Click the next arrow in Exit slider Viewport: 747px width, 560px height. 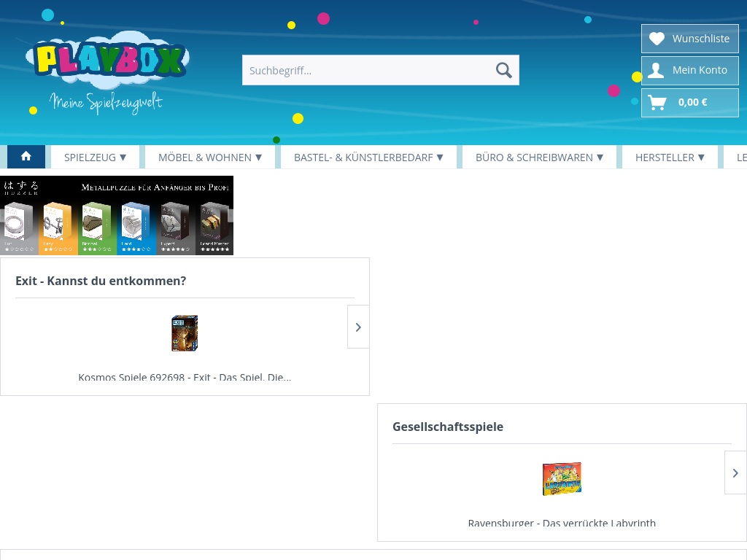coord(358,327)
